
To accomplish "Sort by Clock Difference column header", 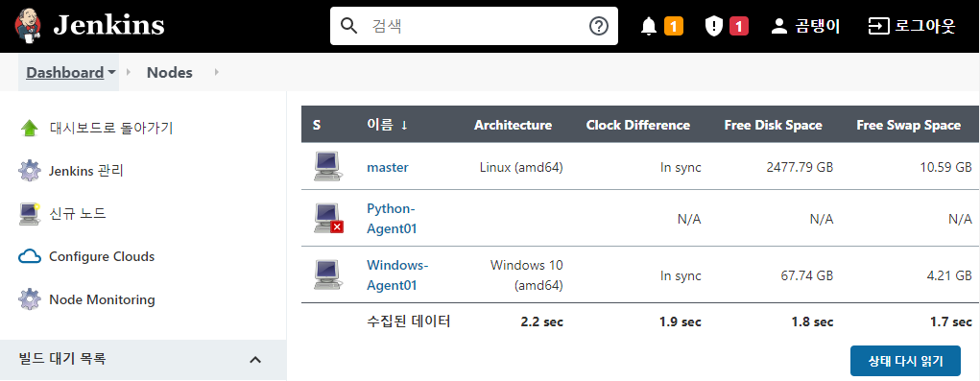I will tap(638, 125).
